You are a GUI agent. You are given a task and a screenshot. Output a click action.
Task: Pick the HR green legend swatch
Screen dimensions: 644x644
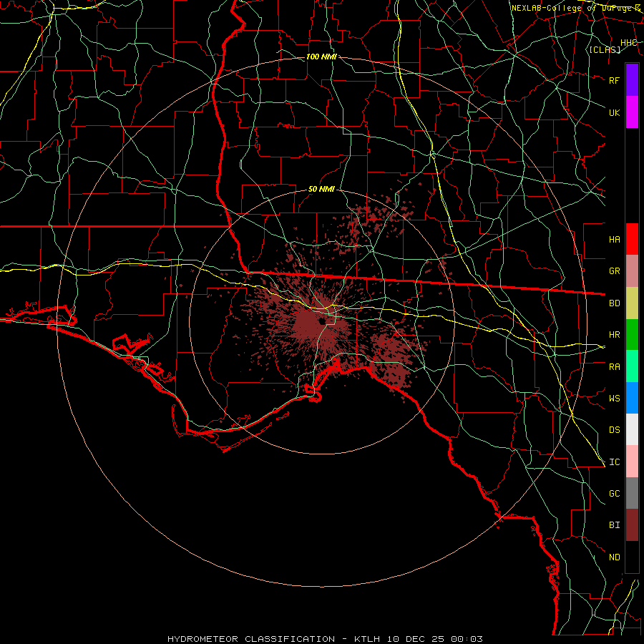632,335
